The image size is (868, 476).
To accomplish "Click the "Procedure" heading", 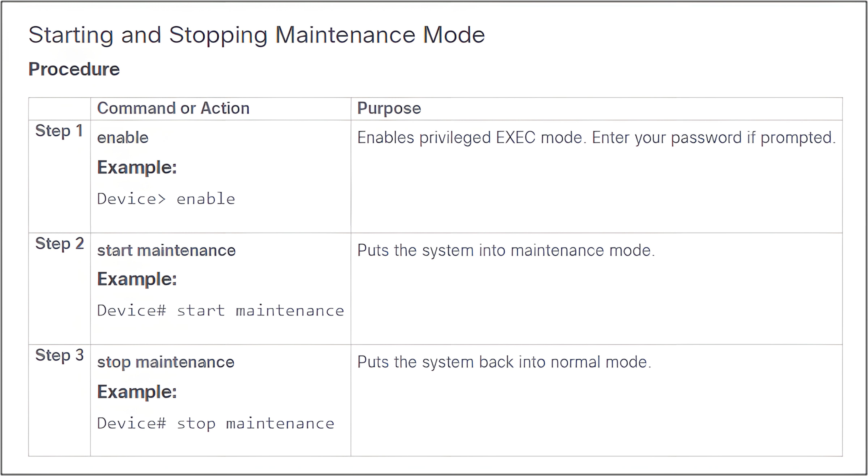I will pyautogui.click(x=74, y=69).
